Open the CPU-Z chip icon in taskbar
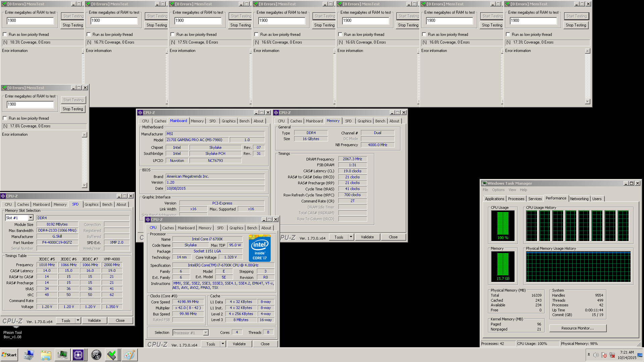 point(78,355)
